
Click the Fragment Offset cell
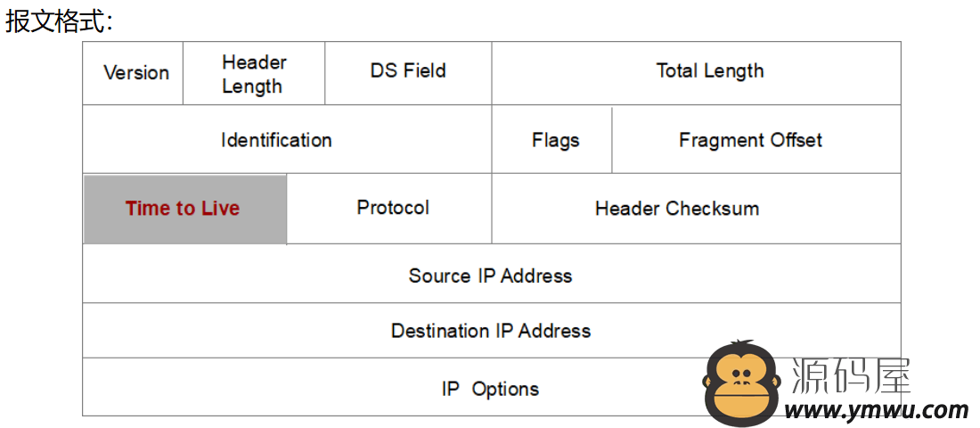pyautogui.click(x=756, y=139)
